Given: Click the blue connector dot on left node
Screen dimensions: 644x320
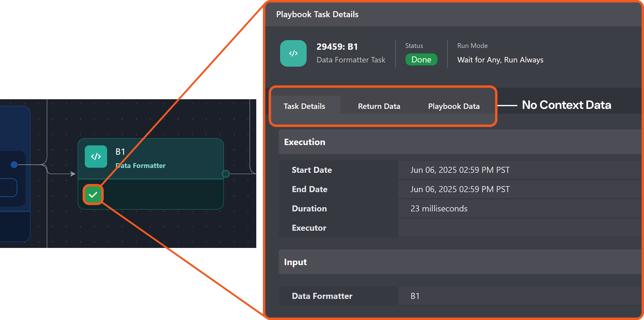Looking at the screenshot, I should tap(14, 164).
